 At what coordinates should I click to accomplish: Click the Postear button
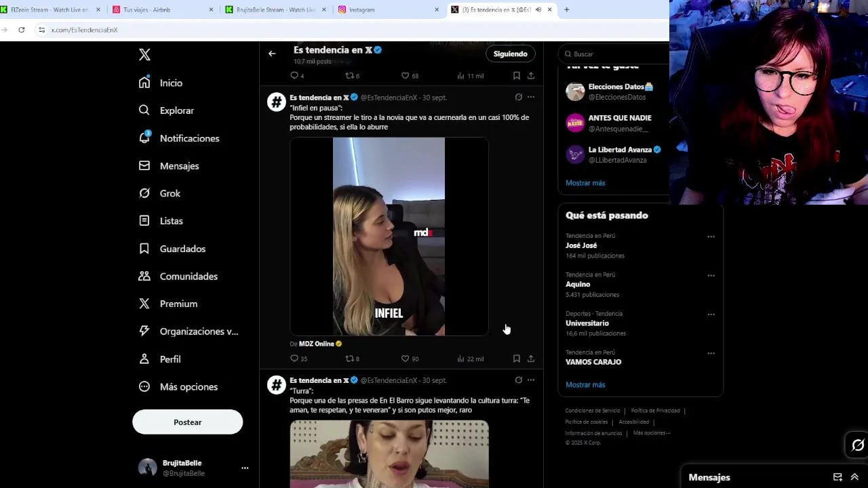pyautogui.click(x=187, y=422)
